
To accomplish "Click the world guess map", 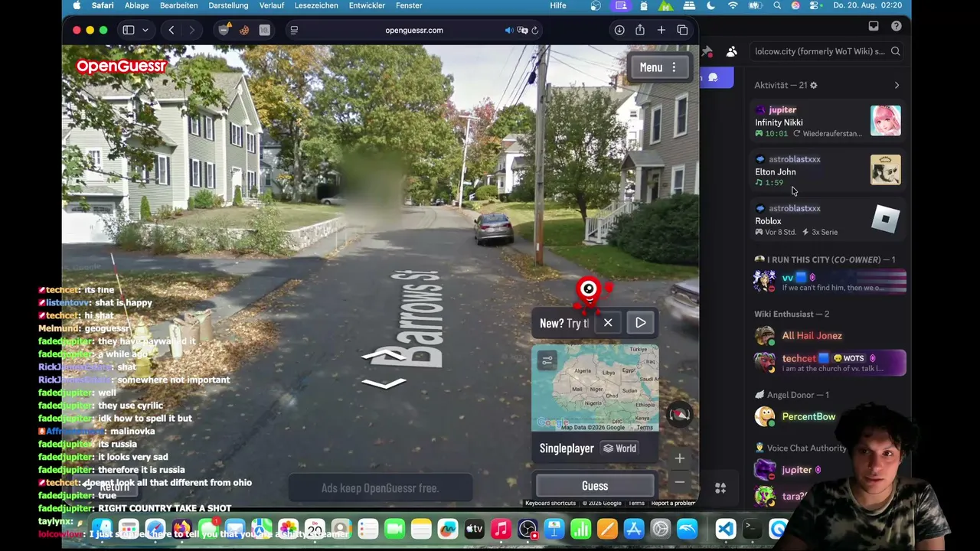I will click(x=595, y=387).
